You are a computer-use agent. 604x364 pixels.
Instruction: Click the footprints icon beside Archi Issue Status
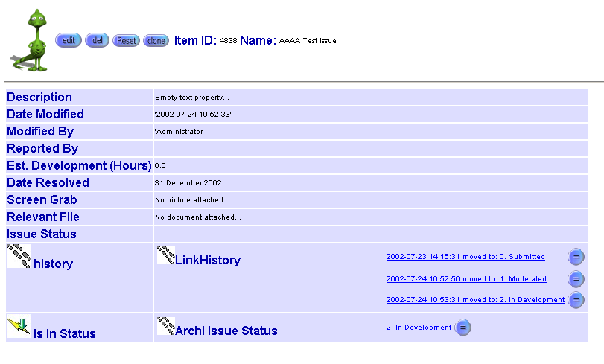(165, 326)
